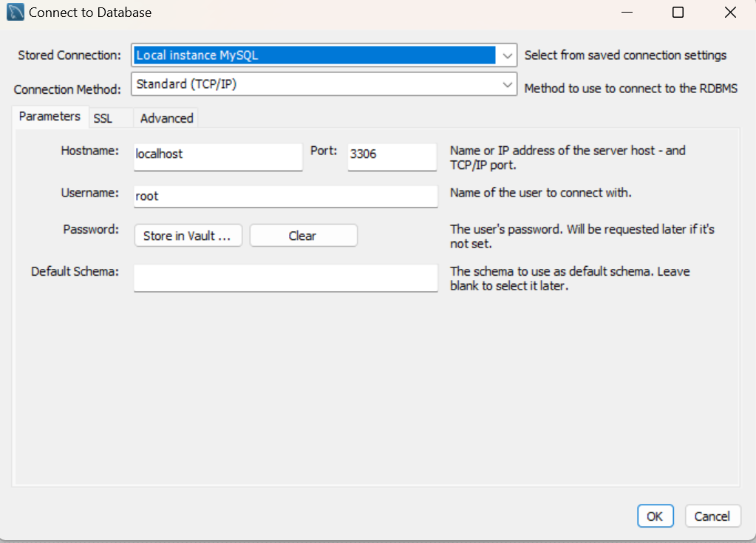756x543 pixels.
Task: Click the Stored Connection label
Action: click(x=69, y=55)
